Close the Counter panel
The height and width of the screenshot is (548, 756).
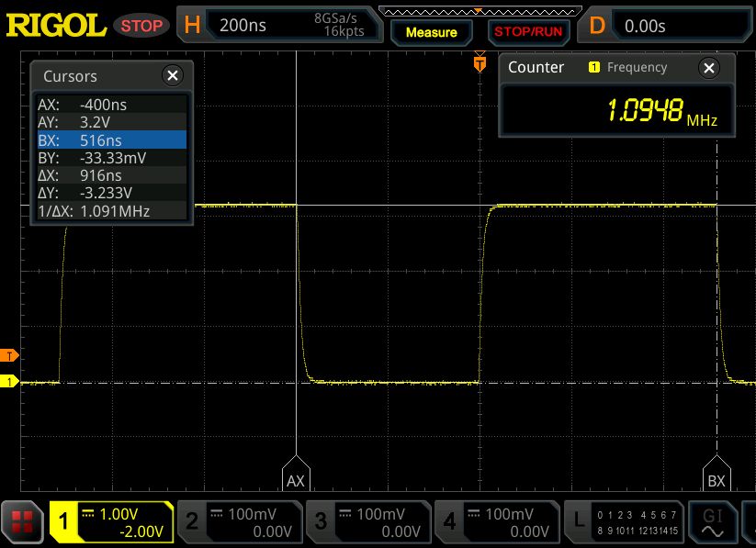click(x=708, y=68)
